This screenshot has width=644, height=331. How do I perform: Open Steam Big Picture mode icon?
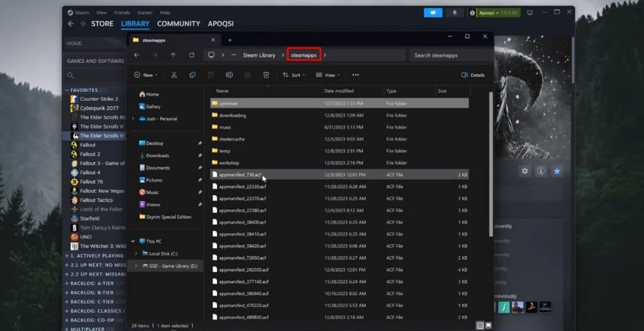pyautogui.click(x=530, y=13)
